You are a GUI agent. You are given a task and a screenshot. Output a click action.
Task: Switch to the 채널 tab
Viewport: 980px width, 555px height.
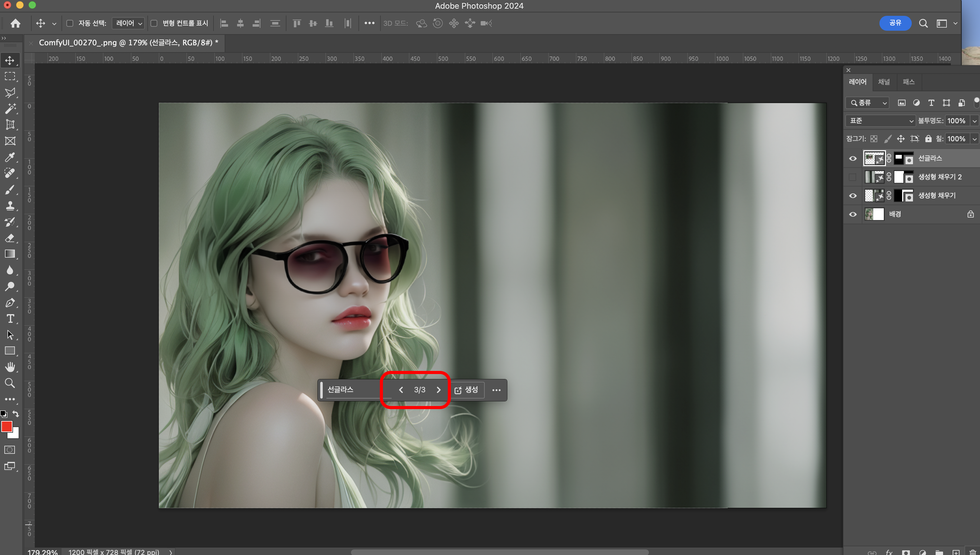[883, 82]
